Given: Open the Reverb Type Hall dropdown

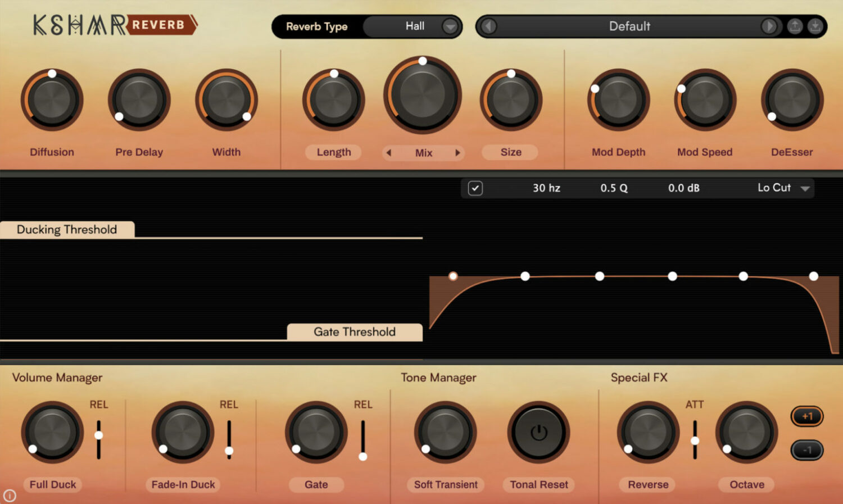Looking at the screenshot, I should pos(411,26).
